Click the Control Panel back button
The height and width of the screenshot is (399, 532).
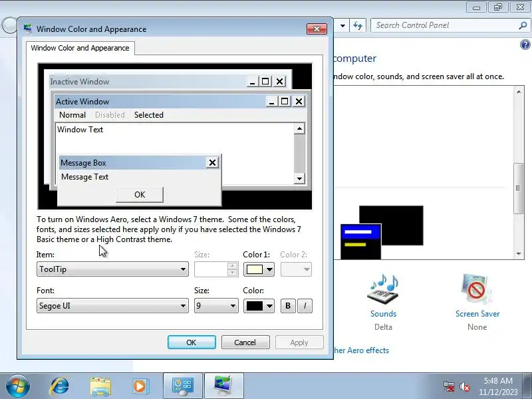point(9,25)
